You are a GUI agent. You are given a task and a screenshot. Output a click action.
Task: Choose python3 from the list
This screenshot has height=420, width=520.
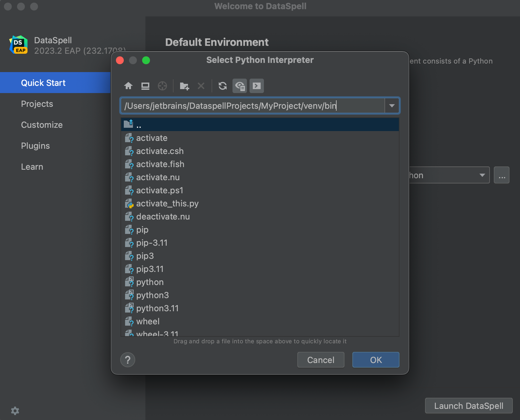click(260, 295)
